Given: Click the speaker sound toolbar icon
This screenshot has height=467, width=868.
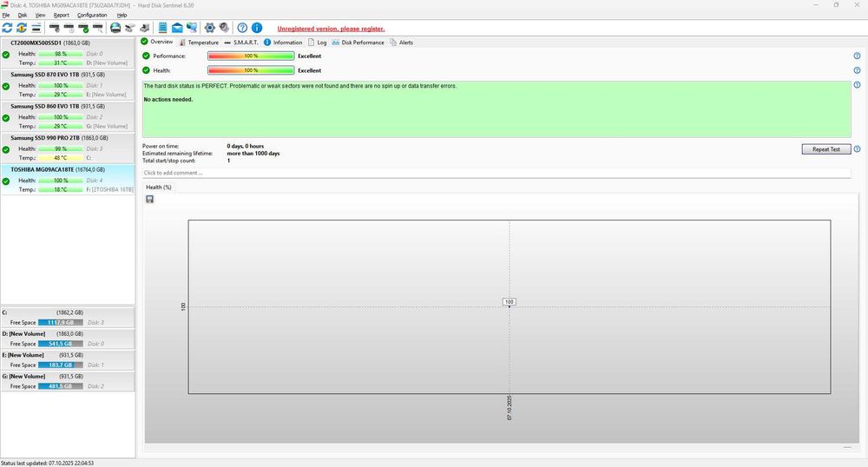Looking at the screenshot, I should (x=224, y=28).
